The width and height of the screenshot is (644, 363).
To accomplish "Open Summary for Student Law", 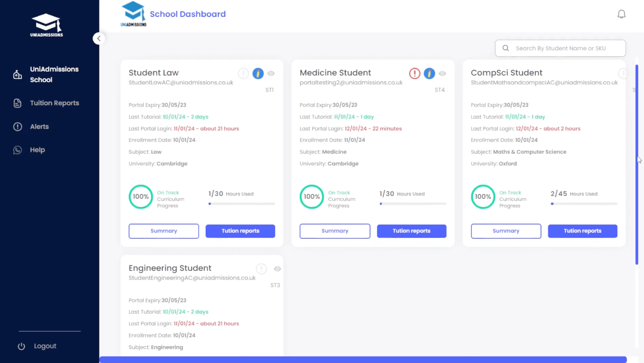I will tap(164, 231).
